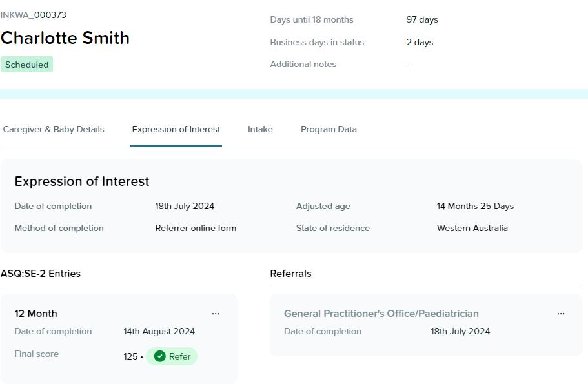Click the Charlotte Smith name heading

(x=65, y=38)
